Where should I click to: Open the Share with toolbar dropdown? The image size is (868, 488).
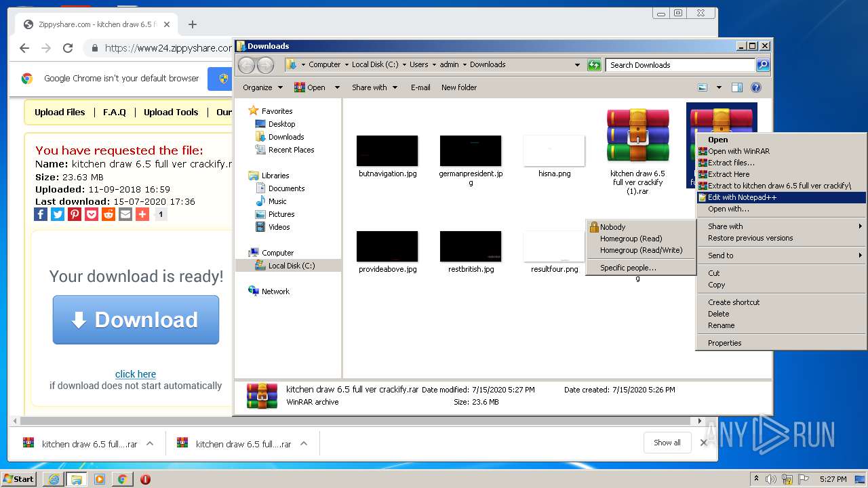pyautogui.click(x=374, y=87)
